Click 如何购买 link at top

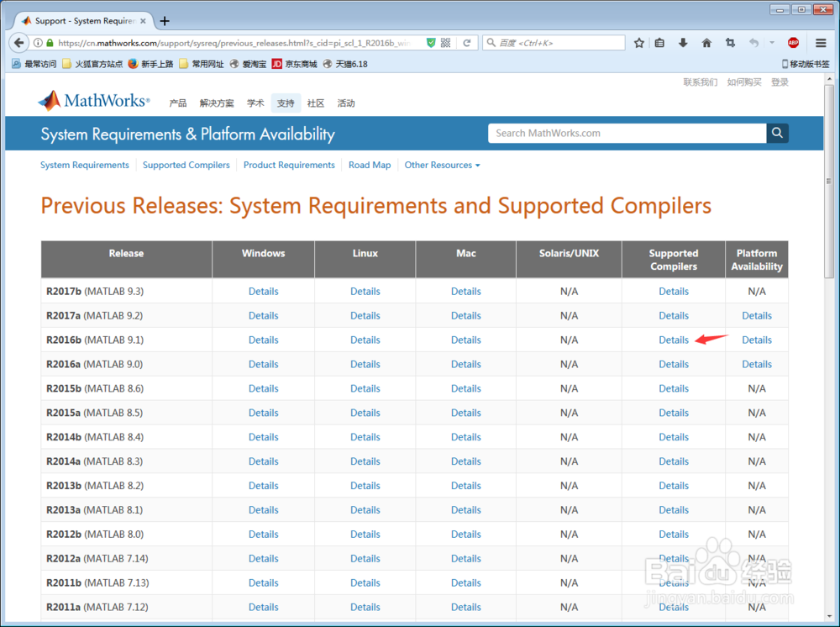tap(744, 82)
